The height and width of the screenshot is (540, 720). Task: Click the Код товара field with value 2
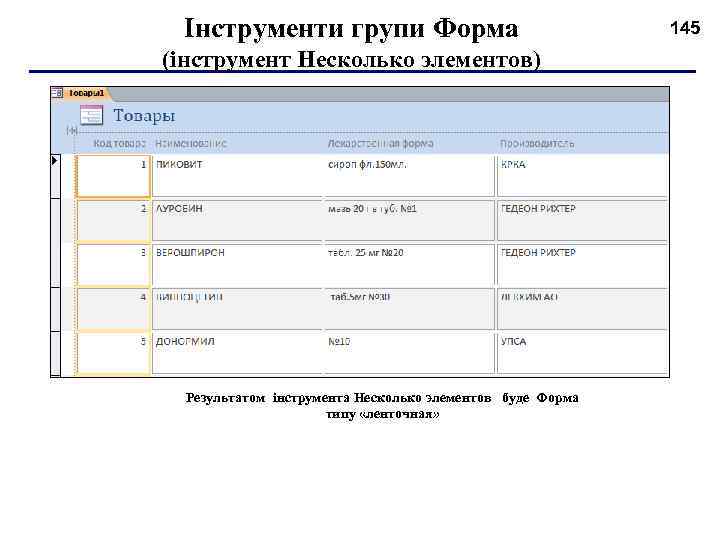pyautogui.click(x=113, y=220)
